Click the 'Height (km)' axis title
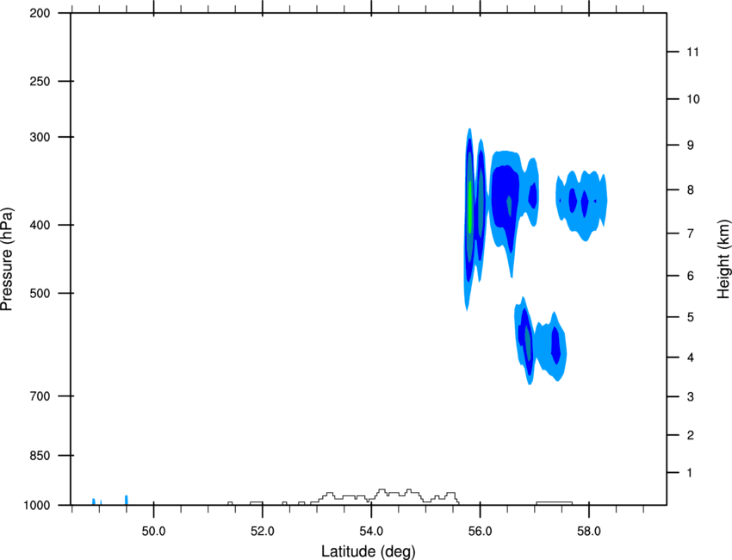 [723, 259]
